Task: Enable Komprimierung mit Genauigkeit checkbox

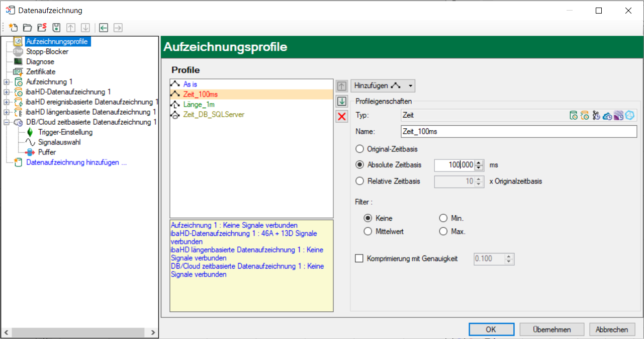Action: pos(359,259)
